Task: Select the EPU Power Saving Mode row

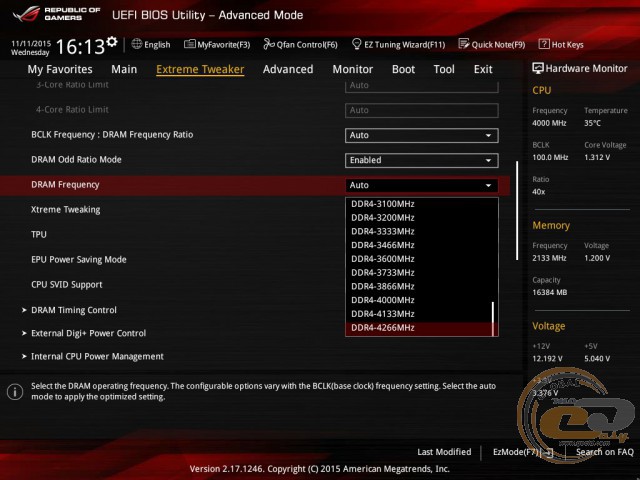Action: 79,260
